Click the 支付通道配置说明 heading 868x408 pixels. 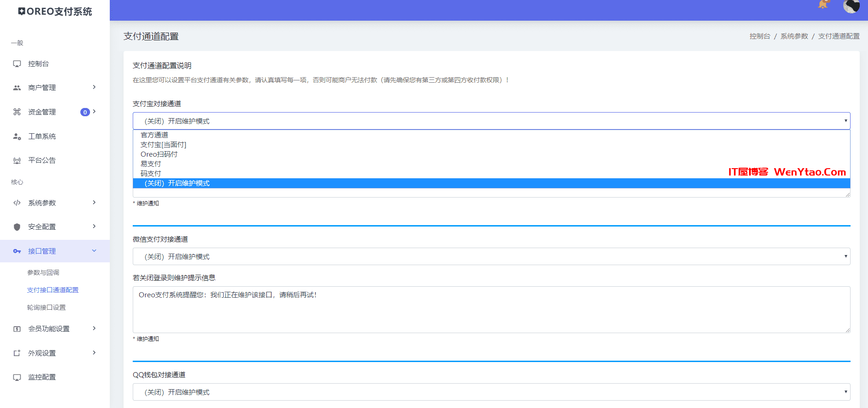point(162,66)
